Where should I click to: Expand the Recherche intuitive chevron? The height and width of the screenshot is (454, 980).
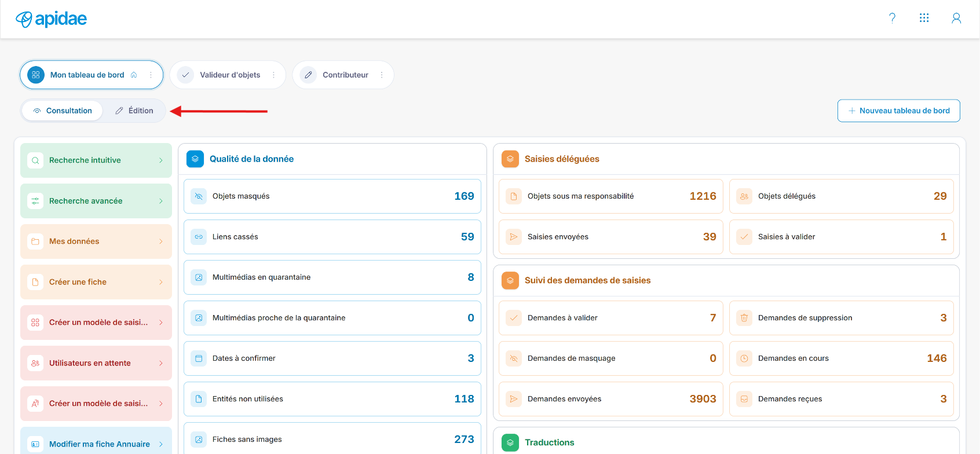(161, 160)
